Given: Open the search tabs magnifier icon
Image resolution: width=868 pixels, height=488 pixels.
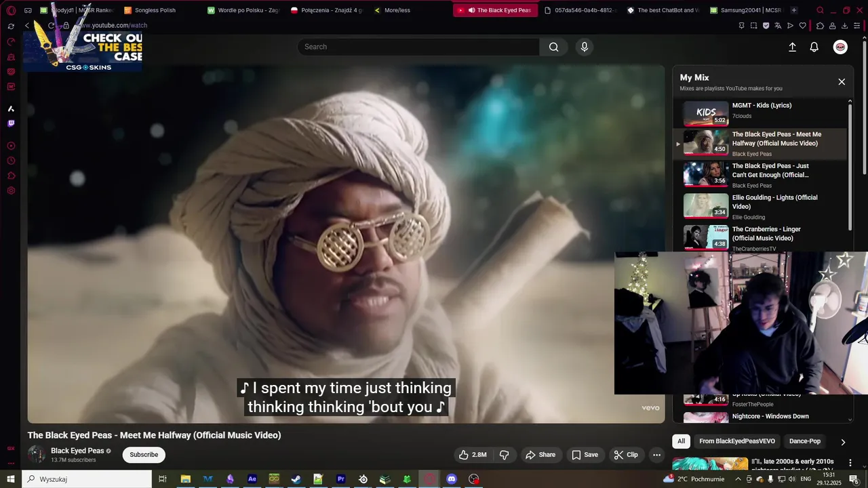Looking at the screenshot, I should [820, 10].
